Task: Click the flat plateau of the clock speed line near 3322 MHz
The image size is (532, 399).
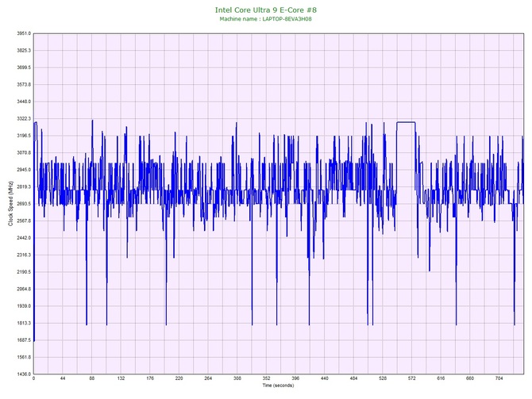Action: (406, 122)
